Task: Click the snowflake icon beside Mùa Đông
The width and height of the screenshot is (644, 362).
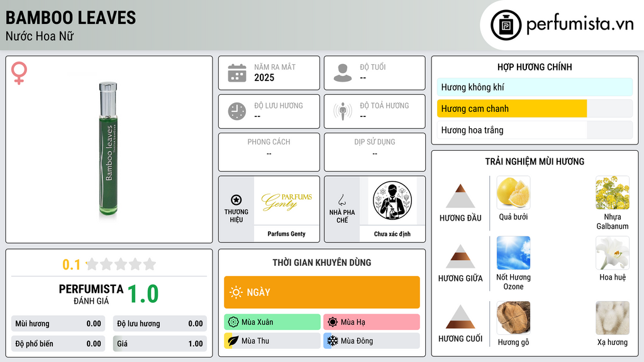Action: pos(333,341)
